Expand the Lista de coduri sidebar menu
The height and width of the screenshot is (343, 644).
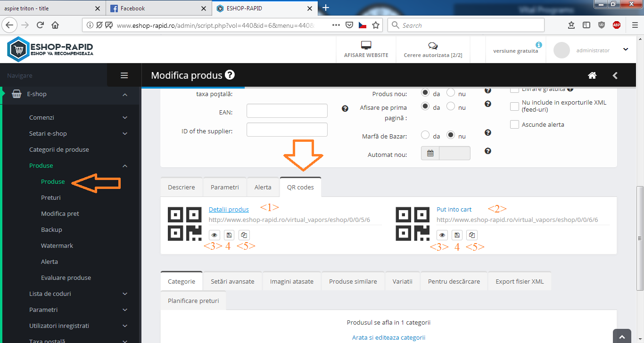(124, 294)
